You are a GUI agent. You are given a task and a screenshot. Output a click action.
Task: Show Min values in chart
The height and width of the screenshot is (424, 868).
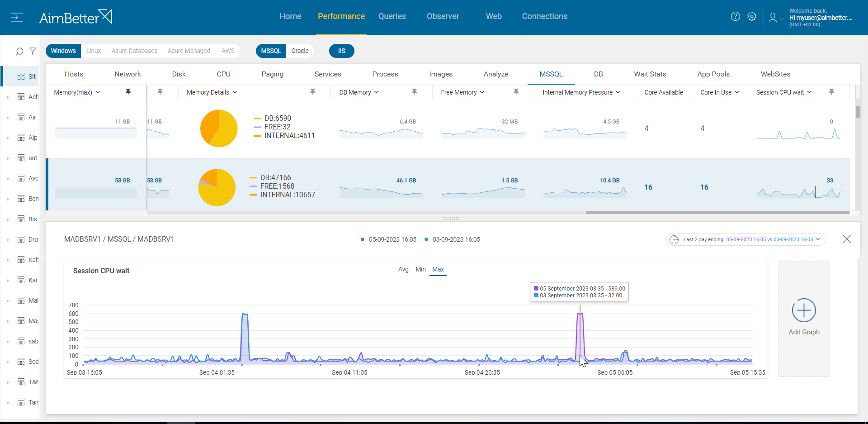pyautogui.click(x=420, y=269)
